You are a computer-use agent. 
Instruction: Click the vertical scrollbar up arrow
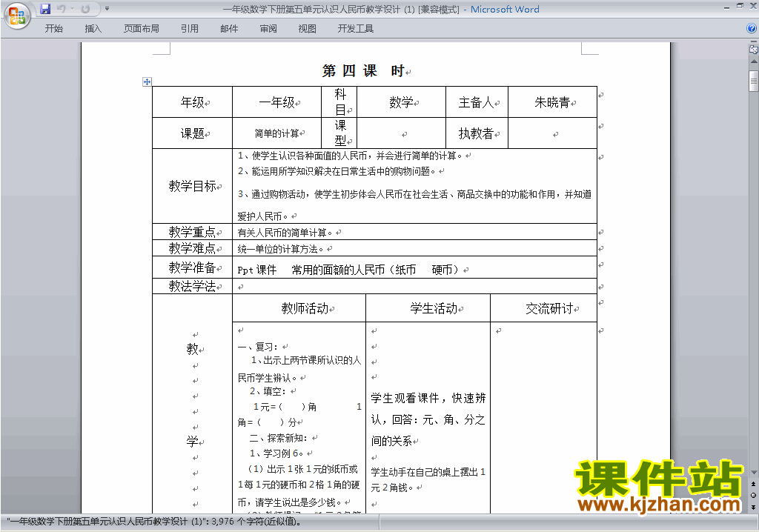click(x=754, y=62)
